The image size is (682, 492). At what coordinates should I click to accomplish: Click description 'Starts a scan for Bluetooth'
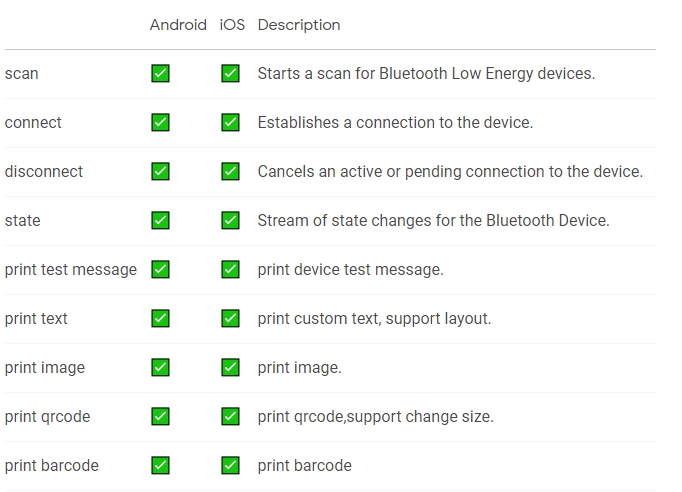point(353,74)
